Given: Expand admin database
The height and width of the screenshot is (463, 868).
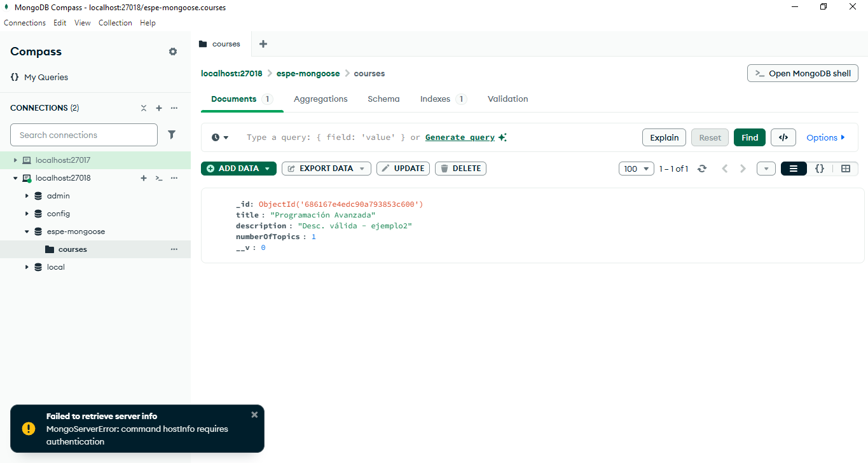Looking at the screenshot, I should 27,196.
